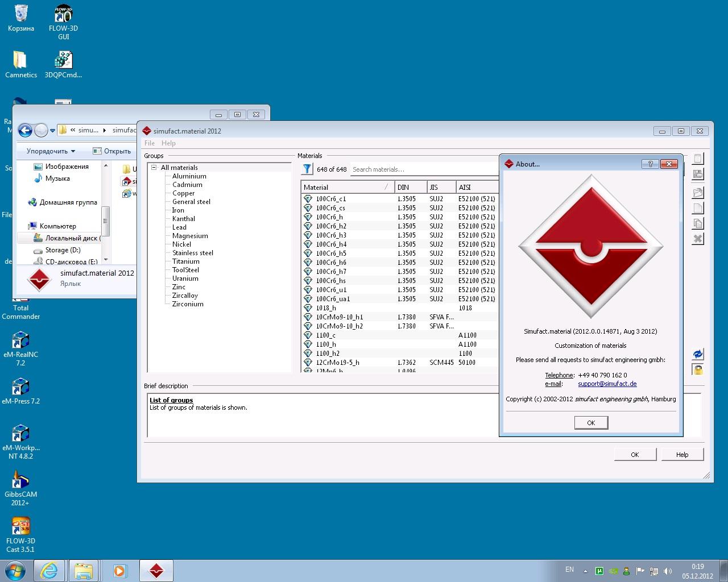Click the materials filter funnel icon
Viewport: 728px width, 582px height.
[x=307, y=169]
